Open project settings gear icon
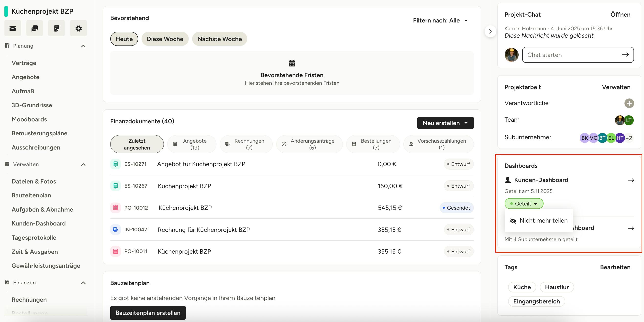Screen dimensions: 644x322 [x=78, y=28]
